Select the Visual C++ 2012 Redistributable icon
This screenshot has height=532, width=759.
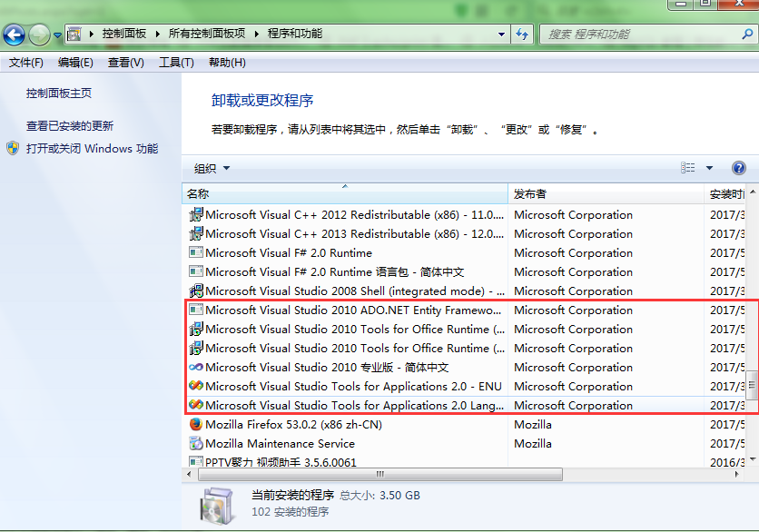[195, 214]
